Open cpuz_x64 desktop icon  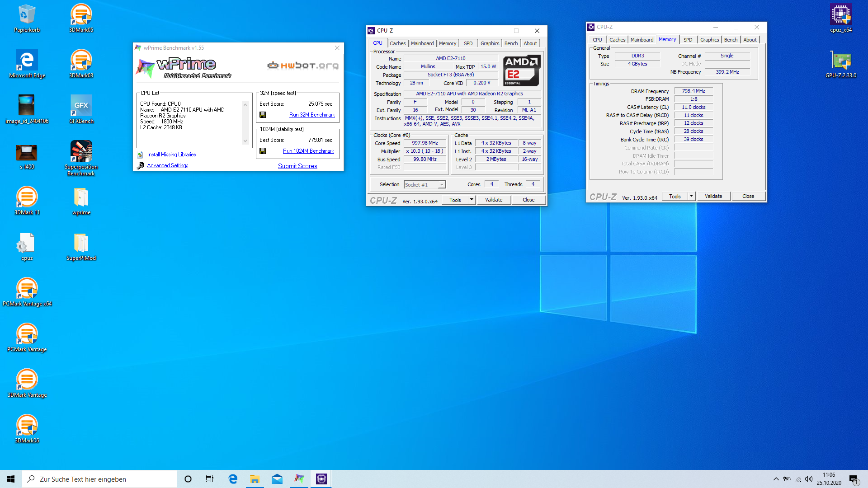(x=841, y=19)
